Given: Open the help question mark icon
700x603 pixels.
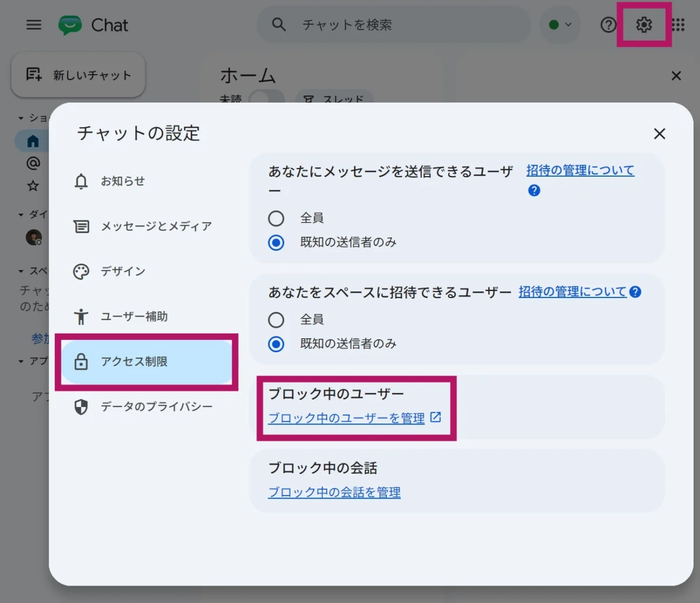Looking at the screenshot, I should coord(608,24).
